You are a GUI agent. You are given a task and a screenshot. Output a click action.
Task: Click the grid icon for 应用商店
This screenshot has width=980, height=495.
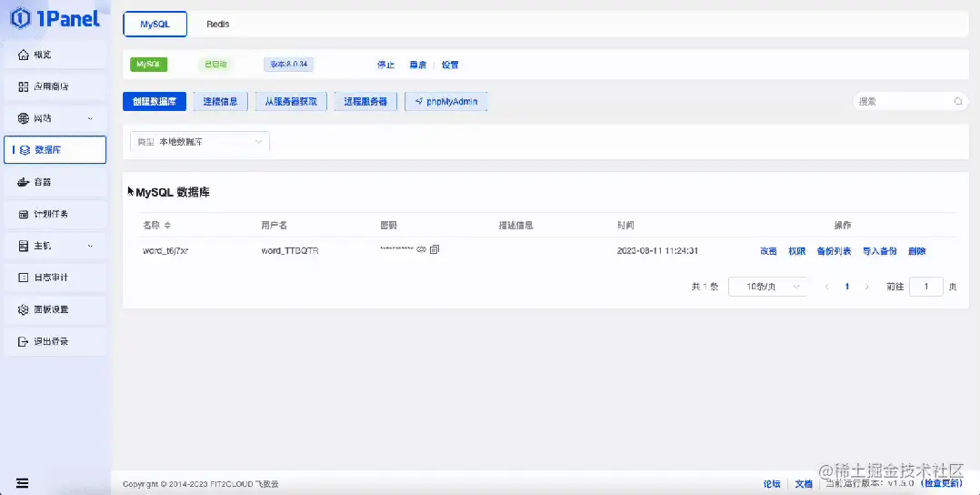coord(24,87)
